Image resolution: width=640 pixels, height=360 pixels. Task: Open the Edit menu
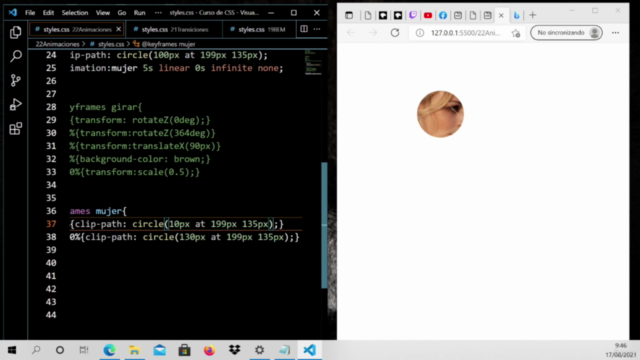tap(48, 13)
